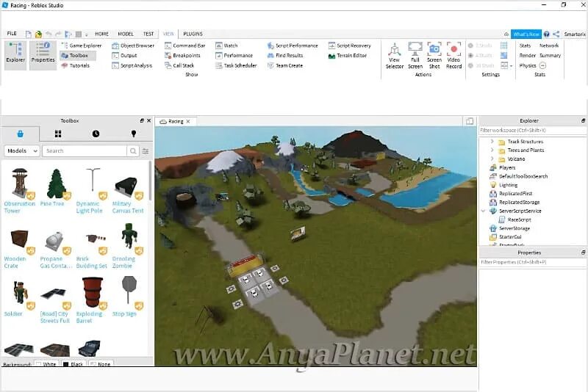Viewport: 588px width, 392px height.
Task: Switch to the PLUGINS ribbon tab
Action: [x=193, y=34]
